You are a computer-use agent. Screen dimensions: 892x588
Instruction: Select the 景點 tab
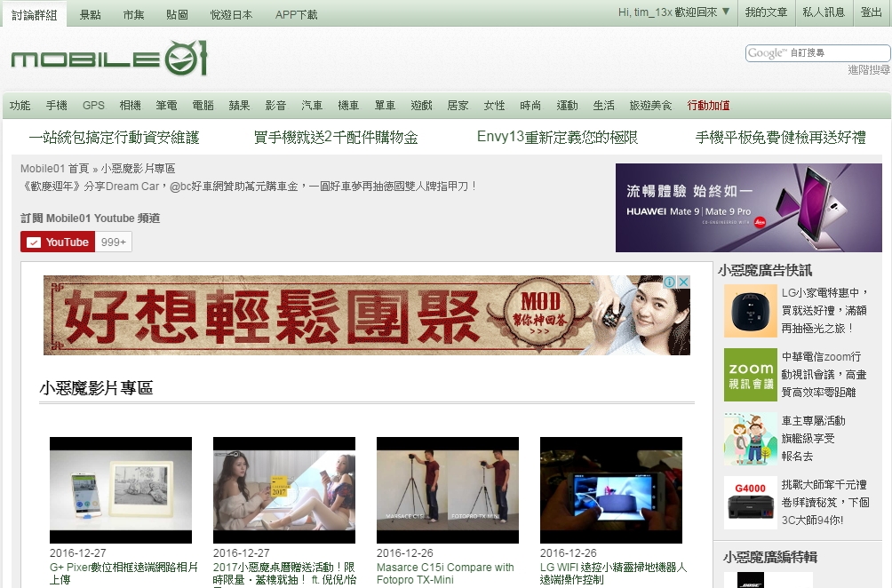pos(90,15)
